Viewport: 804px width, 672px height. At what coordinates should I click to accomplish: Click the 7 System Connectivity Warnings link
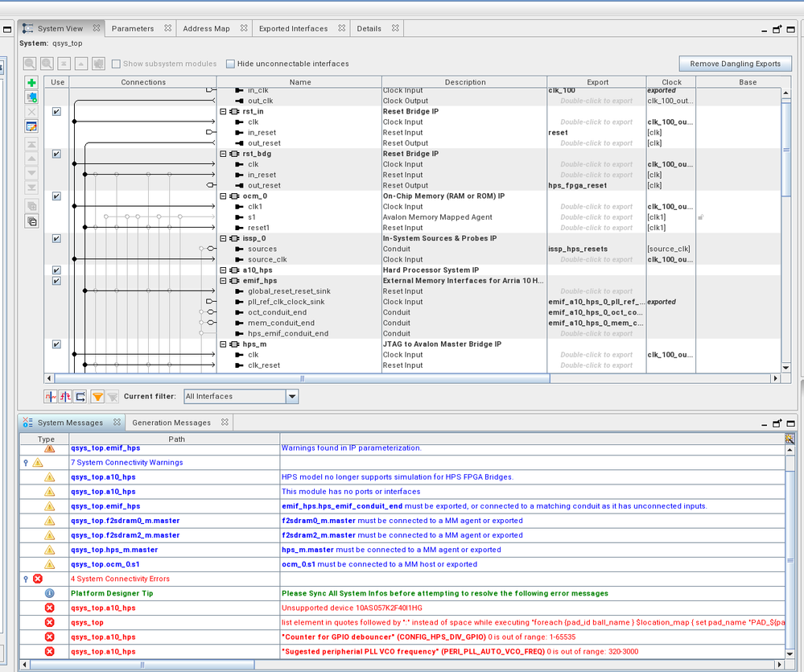(x=126, y=463)
